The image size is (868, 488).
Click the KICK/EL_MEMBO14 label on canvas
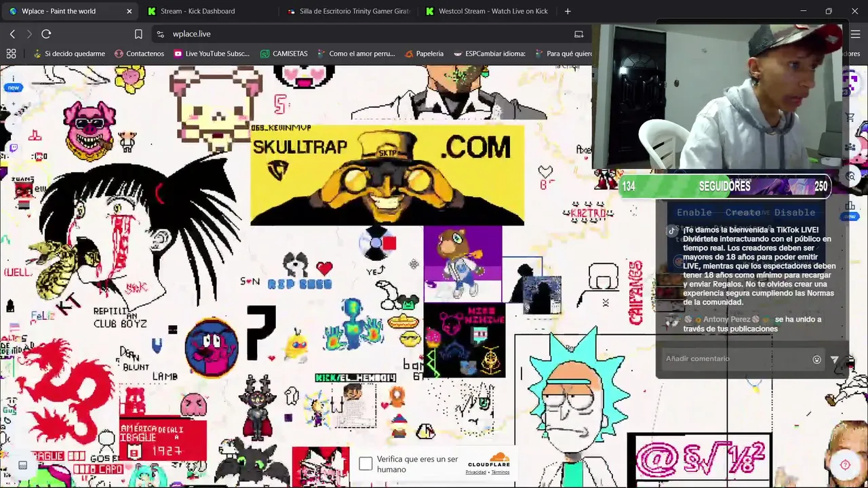[355, 378]
